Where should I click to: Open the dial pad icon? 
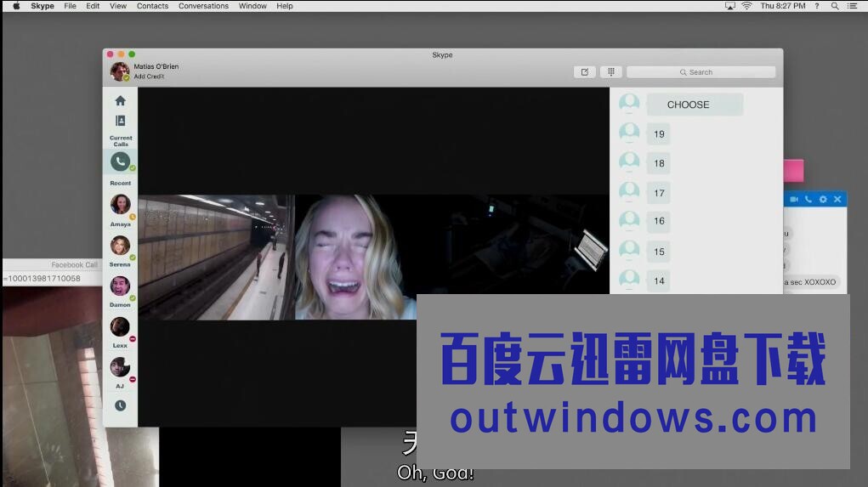pos(611,72)
